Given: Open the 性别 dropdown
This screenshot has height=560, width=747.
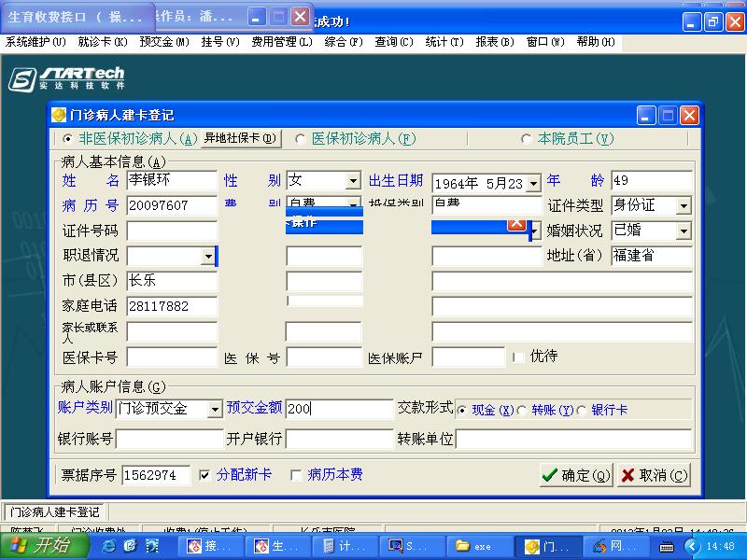Looking at the screenshot, I should pyautogui.click(x=353, y=181).
